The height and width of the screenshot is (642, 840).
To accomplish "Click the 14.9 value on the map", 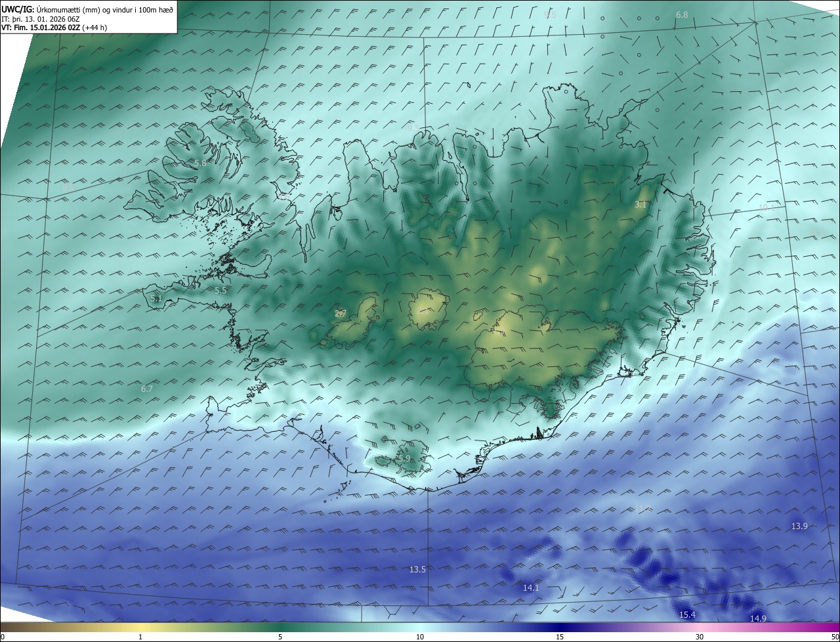I will [x=758, y=618].
